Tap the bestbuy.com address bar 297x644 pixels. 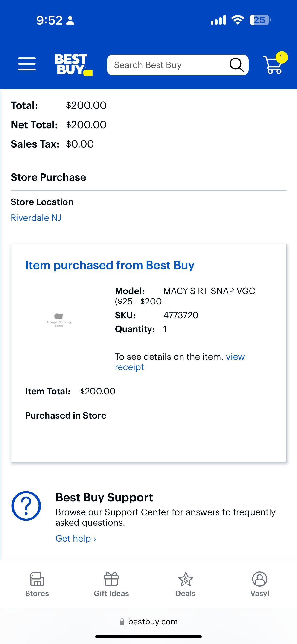148,621
